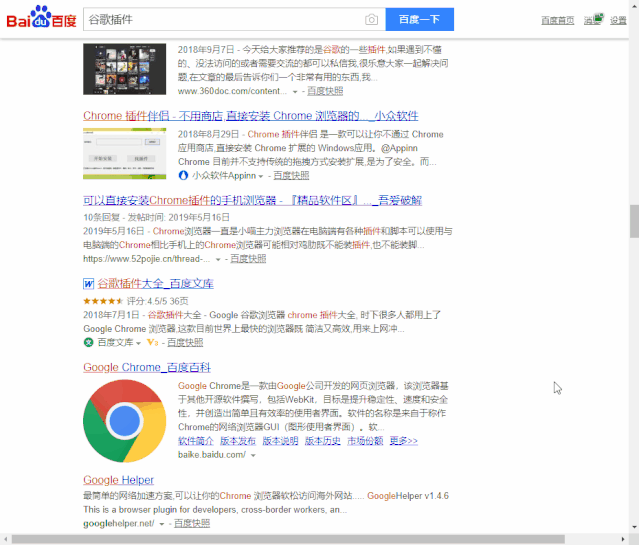Click the green 百度文库 site icon

88,342
